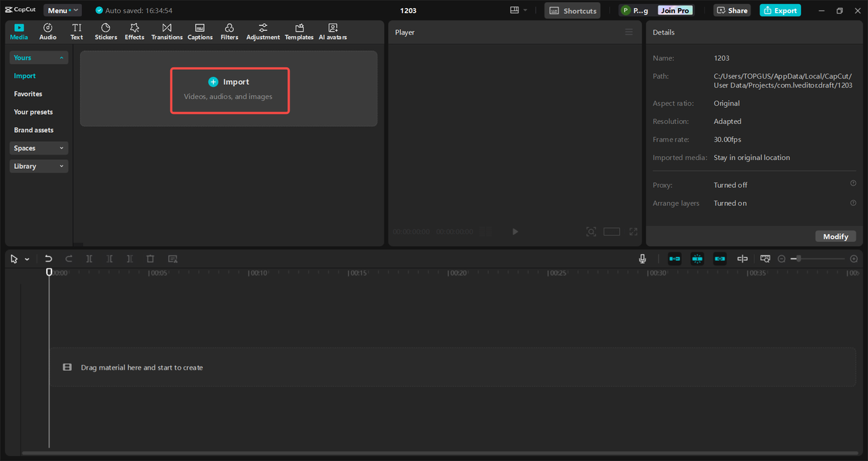The height and width of the screenshot is (461, 868).
Task: Click the microphone record voiceover icon
Action: (x=642, y=259)
